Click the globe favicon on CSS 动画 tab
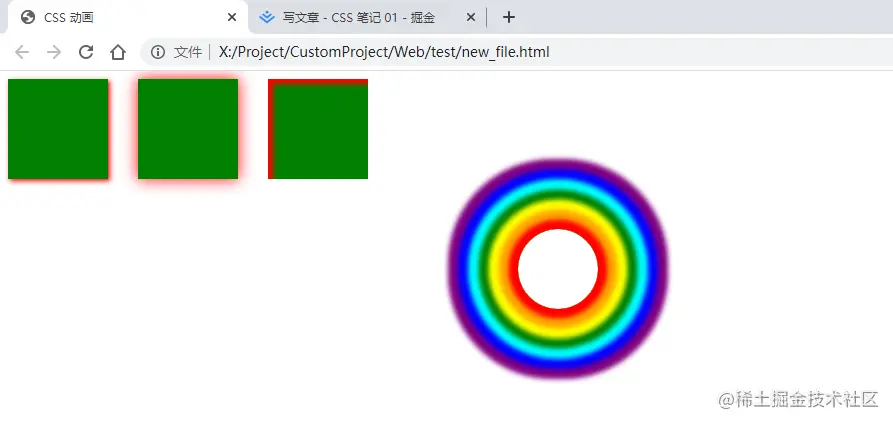Viewport: 893px width, 424px height. pyautogui.click(x=27, y=18)
